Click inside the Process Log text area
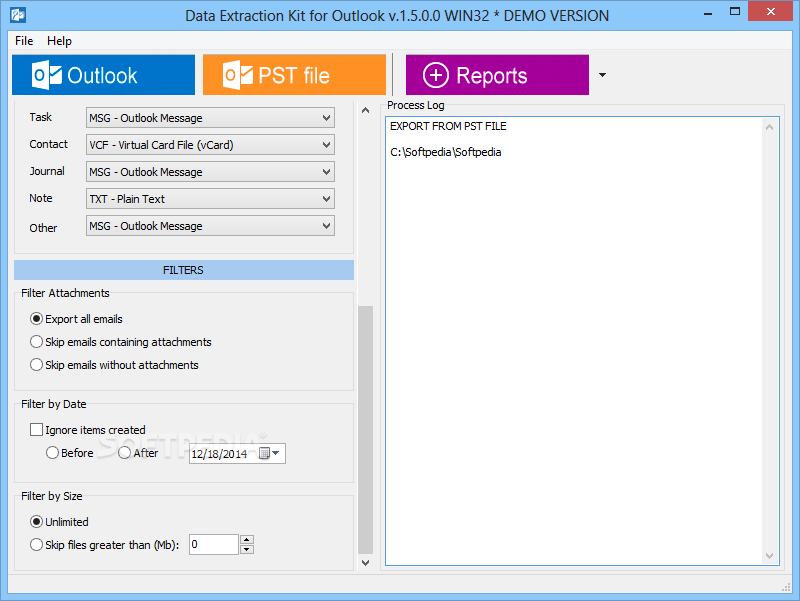The height and width of the screenshot is (601, 800). coord(582,341)
